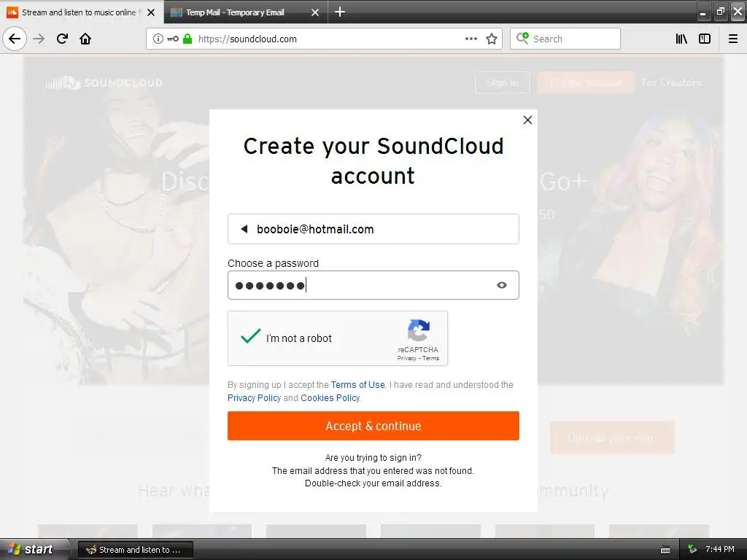The height and width of the screenshot is (560, 747).
Task: Click the search magnifier icon
Action: pyautogui.click(x=522, y=38)
